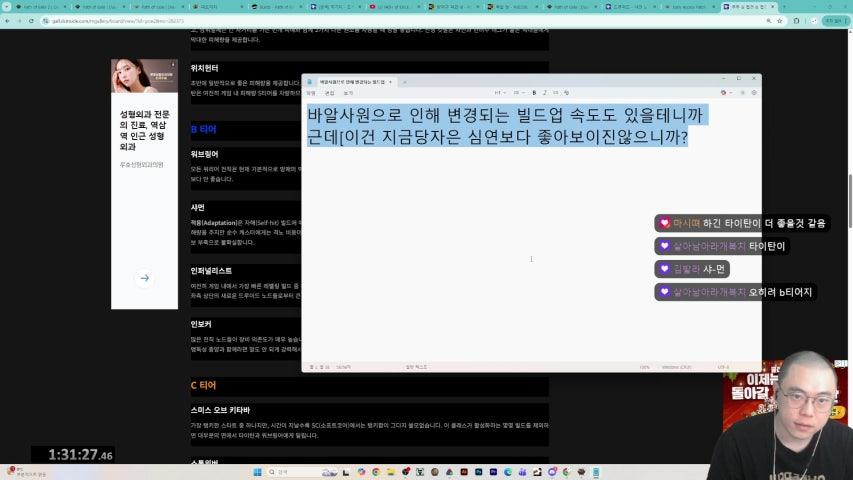
Task: Close the active browser tab
Action: point(772,7)
